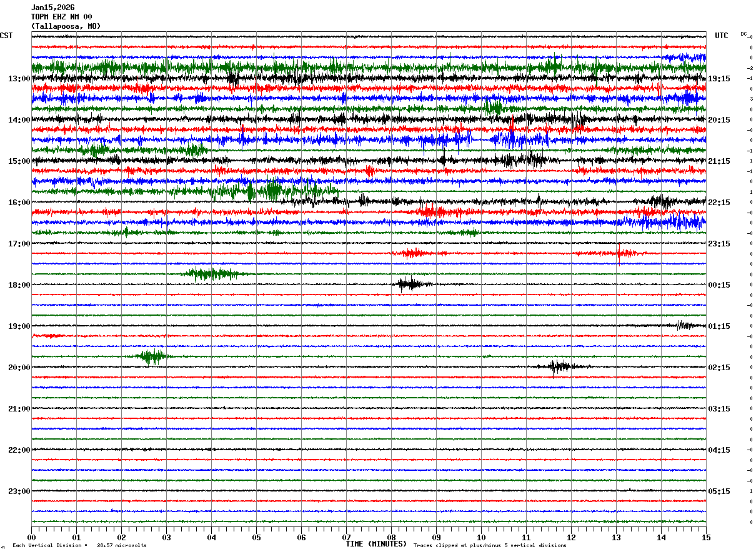Click minute 07 on the time axis
The height and width of the screenshot is (554, 756).
tap(346, 537)
